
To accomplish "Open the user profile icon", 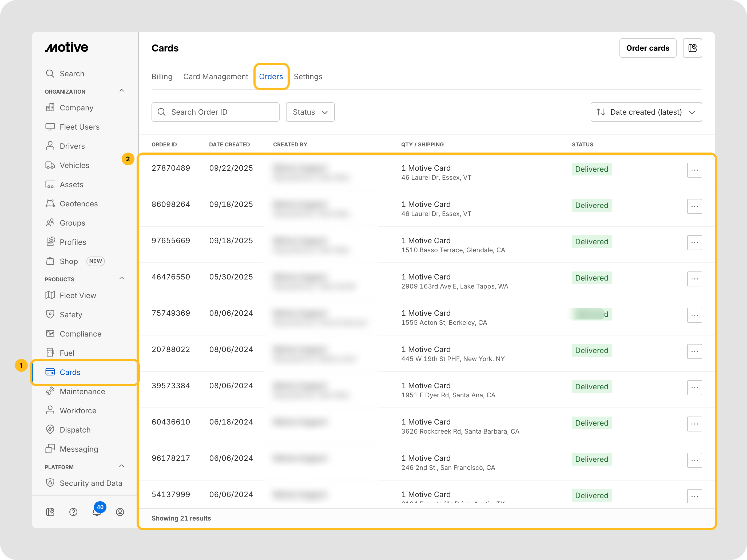I will tap(120, 512).
